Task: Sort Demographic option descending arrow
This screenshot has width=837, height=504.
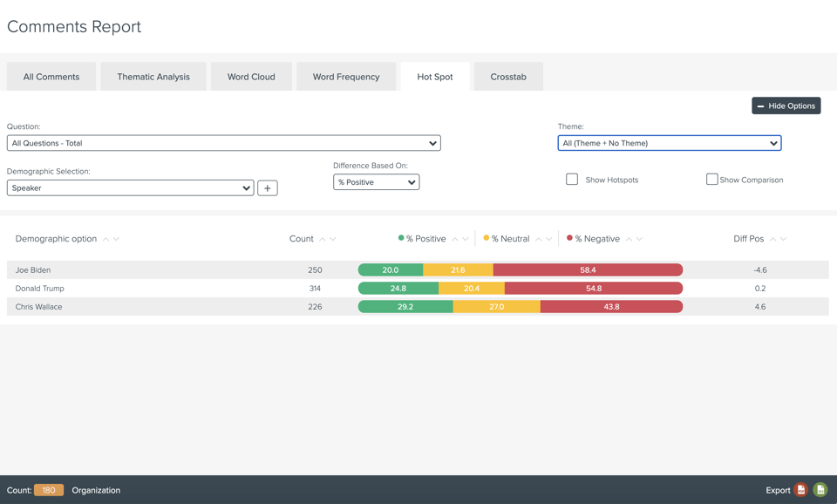Action: pos(116,239)
